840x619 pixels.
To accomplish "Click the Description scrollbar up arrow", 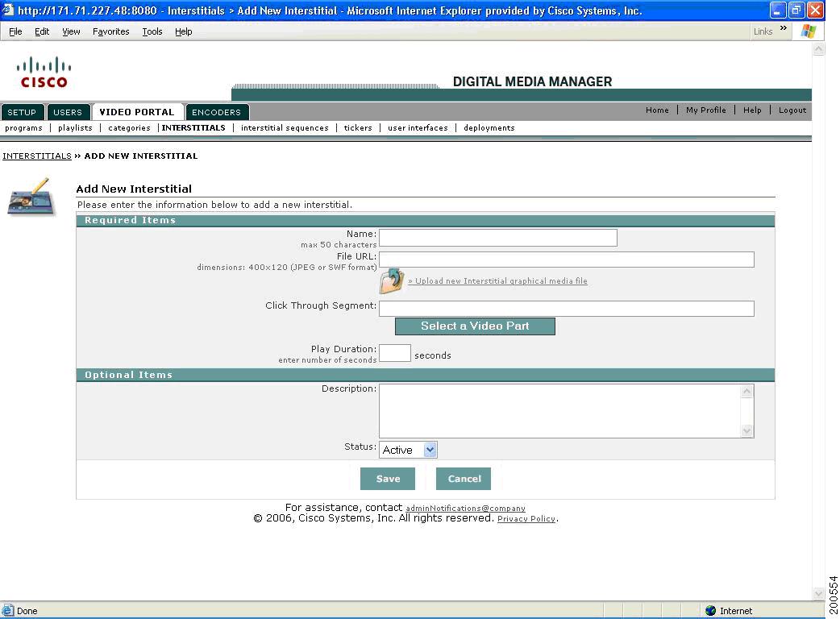I will coord(747,392).
